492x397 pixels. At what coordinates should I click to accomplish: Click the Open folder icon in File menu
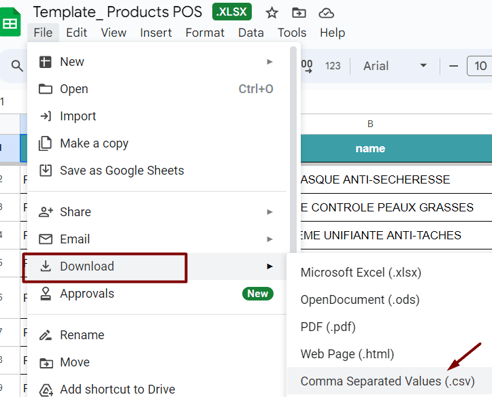(x=45, y=89)
